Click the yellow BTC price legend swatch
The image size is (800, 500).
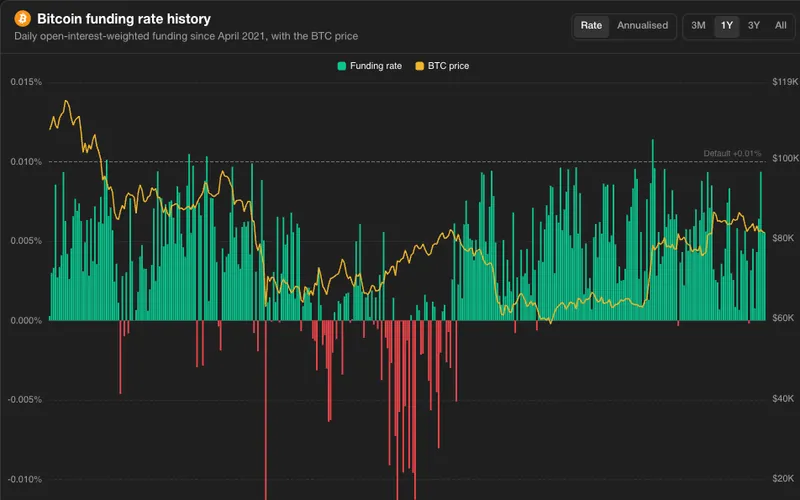419,66
